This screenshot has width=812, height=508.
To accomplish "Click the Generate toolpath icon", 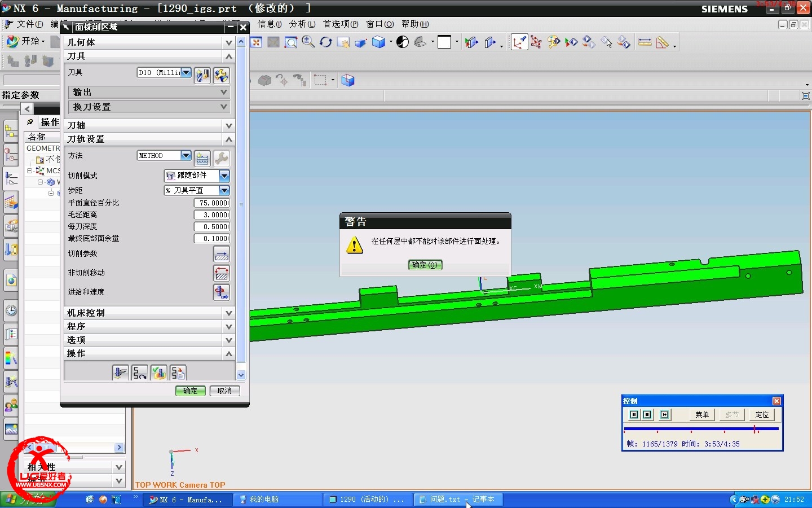I will (121, 373).
